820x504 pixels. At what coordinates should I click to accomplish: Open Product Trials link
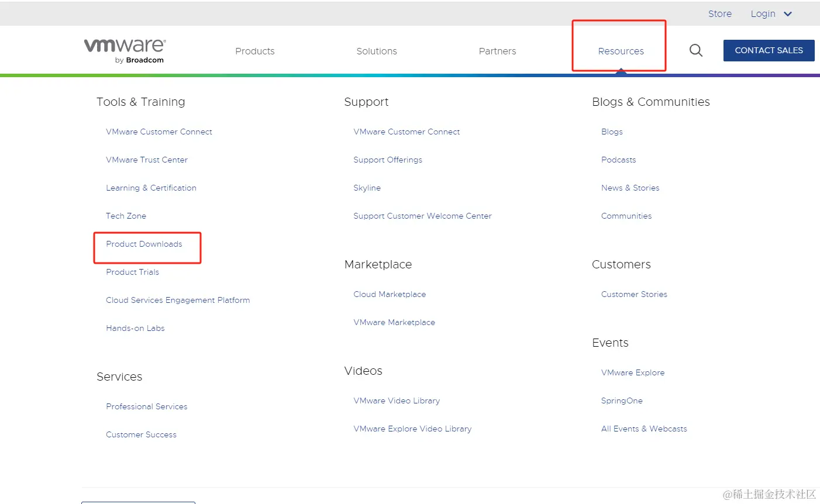132,272
